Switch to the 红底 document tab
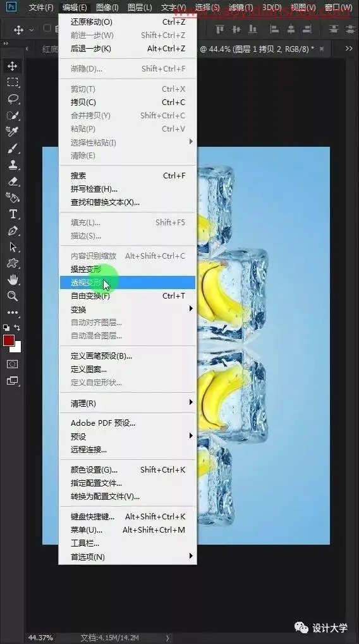 coord(50,49)
